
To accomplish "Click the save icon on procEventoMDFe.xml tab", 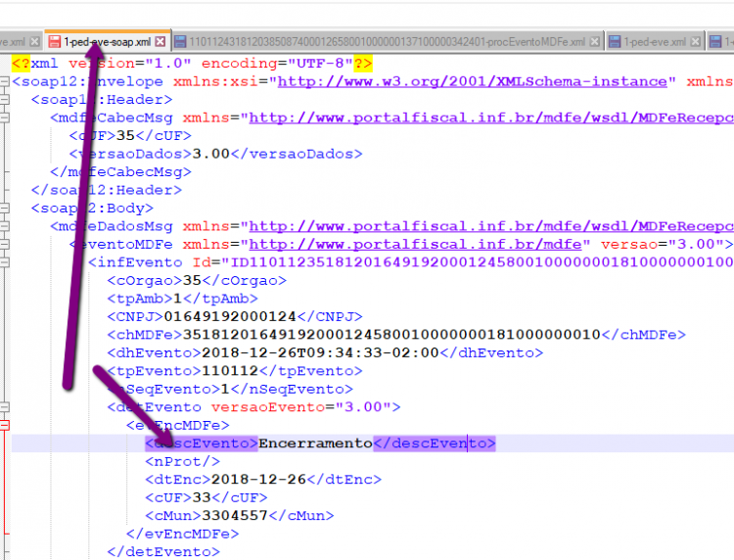I will pos(180,42).
